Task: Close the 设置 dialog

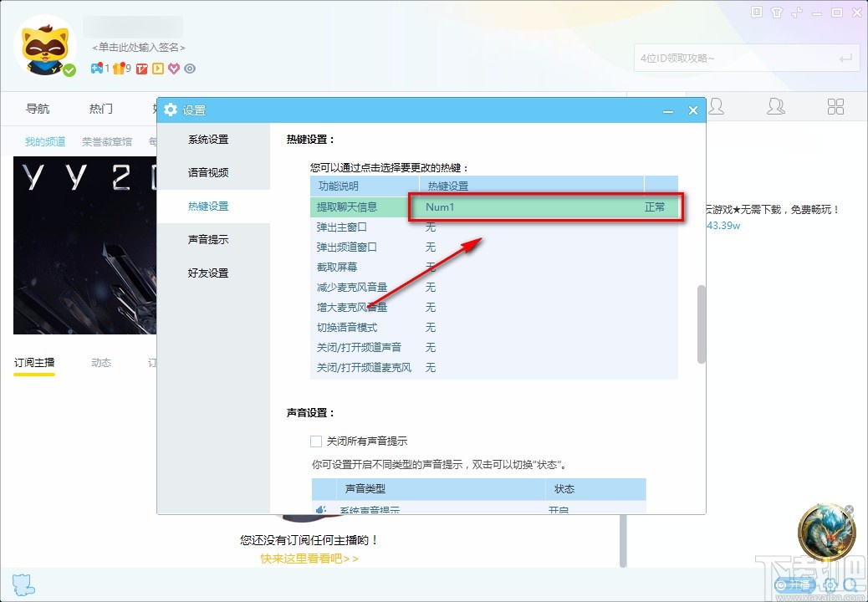Action: 693,110
